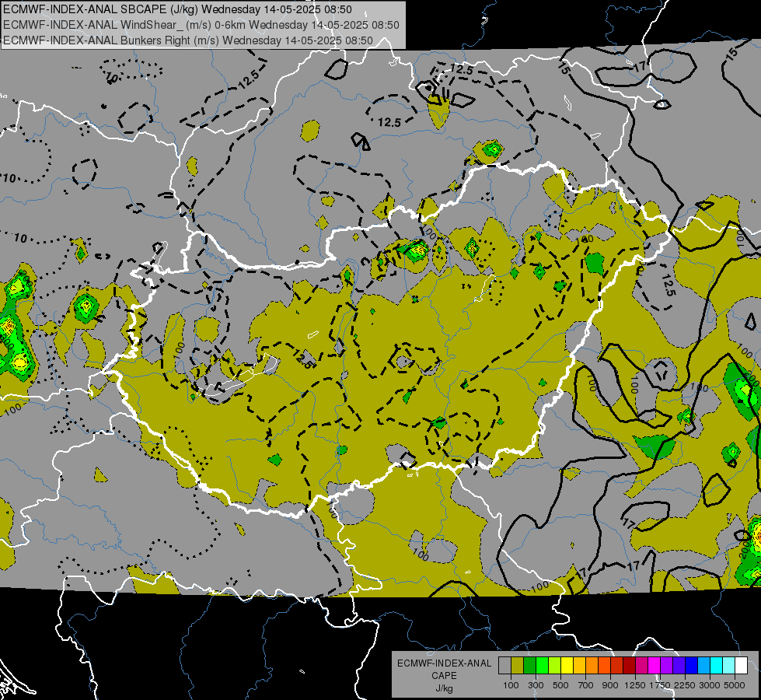Click the pure blue legend swatch
This screenshot has height=700, width=761.
[x=692, y=666]
